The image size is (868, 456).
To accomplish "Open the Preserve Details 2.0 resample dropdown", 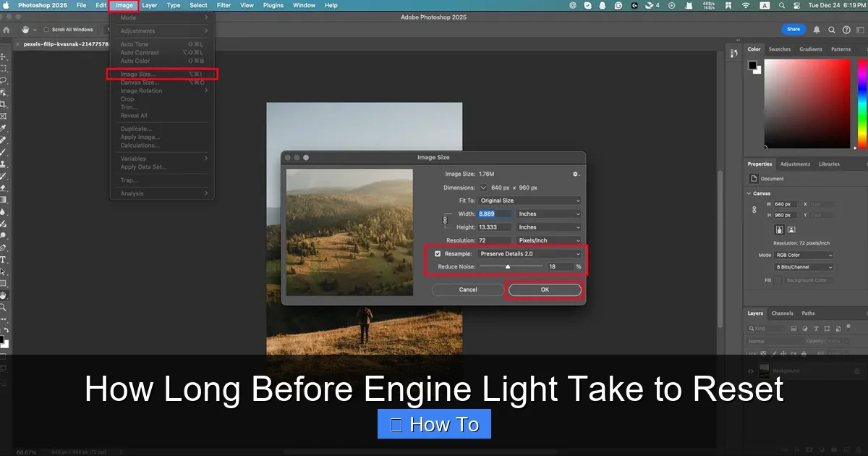I will tap(530, 254).
